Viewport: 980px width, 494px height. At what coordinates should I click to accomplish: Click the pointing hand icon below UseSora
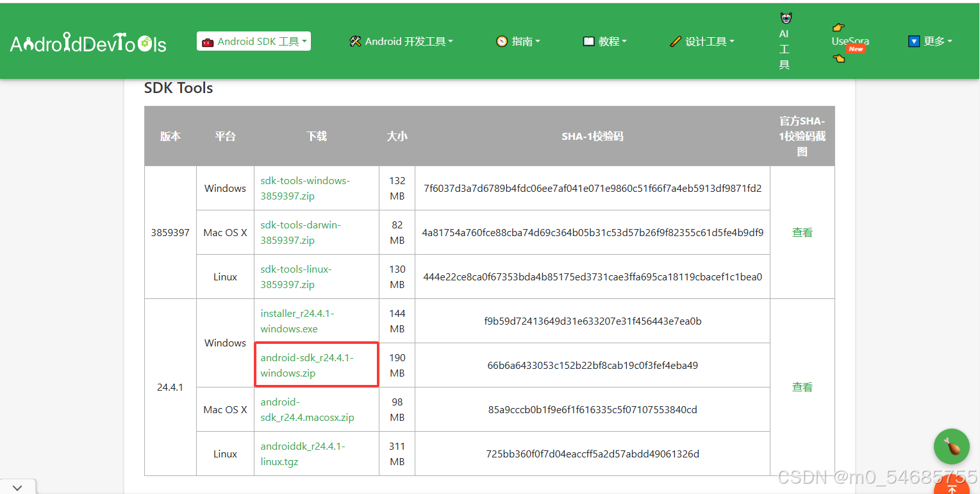click(838, 58)
